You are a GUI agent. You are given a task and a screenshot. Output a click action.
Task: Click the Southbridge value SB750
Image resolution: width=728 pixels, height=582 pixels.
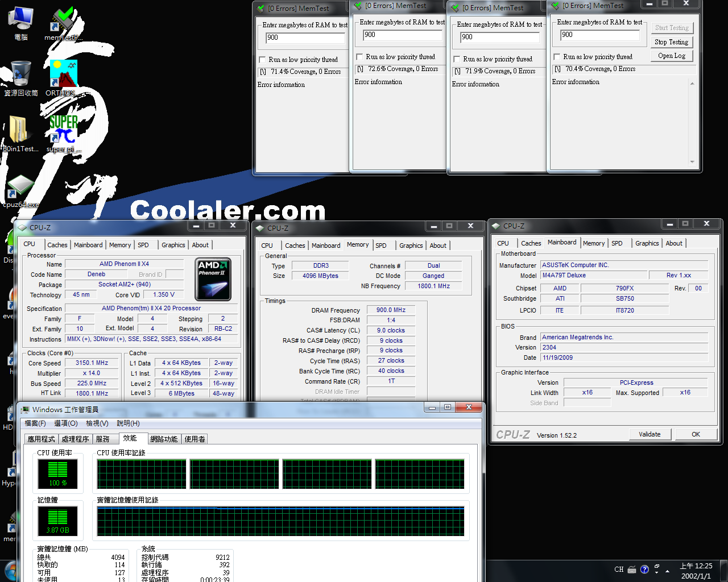[x=625, y=299]
